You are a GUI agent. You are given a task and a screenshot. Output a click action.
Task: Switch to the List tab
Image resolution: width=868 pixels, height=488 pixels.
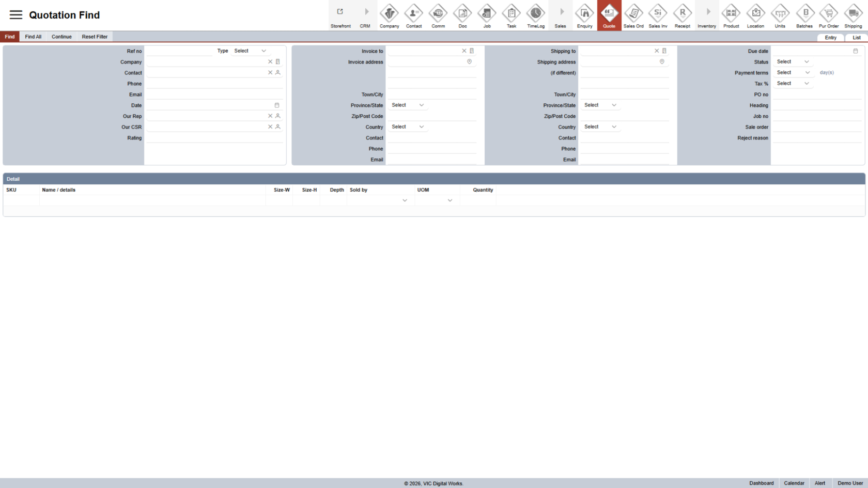click(856, 38)
